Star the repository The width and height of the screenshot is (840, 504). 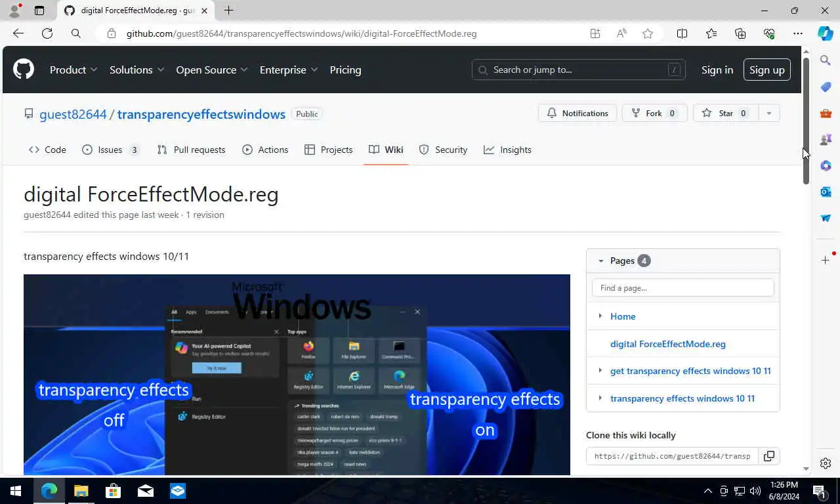(x=725, y=114)
